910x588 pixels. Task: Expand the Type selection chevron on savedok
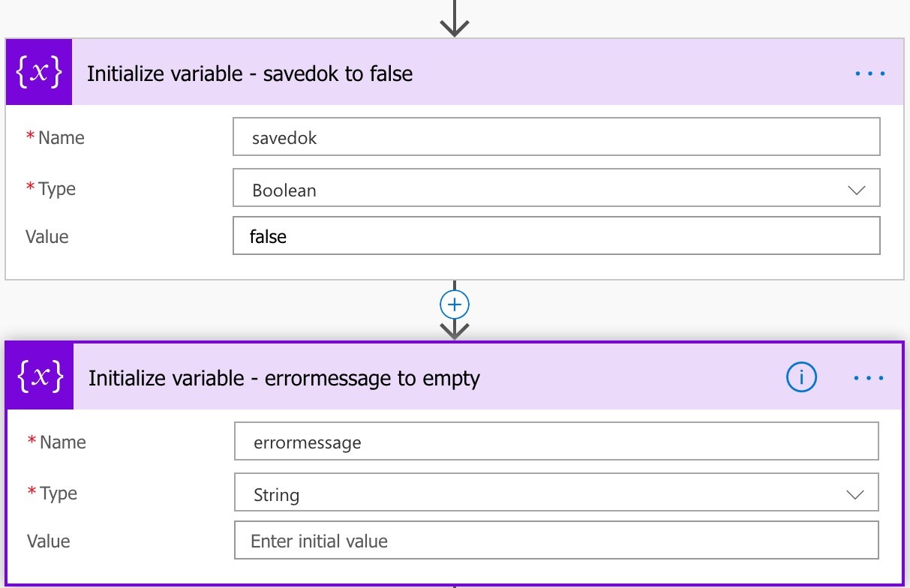855,190
